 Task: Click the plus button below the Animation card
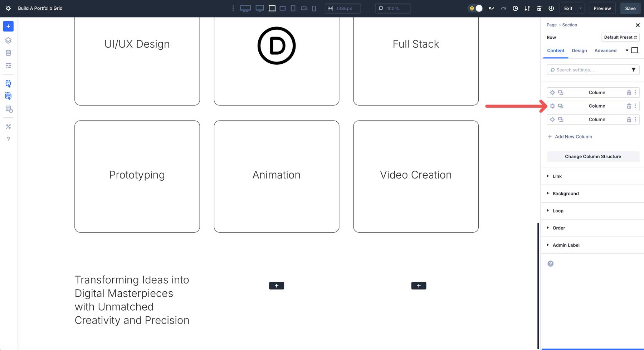[276, 285]
